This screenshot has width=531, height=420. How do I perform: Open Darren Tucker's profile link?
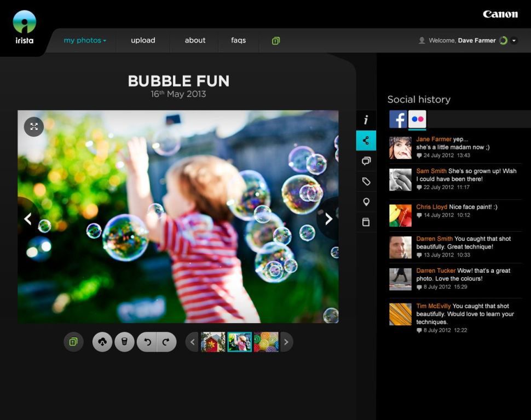[x=436, y=271]
